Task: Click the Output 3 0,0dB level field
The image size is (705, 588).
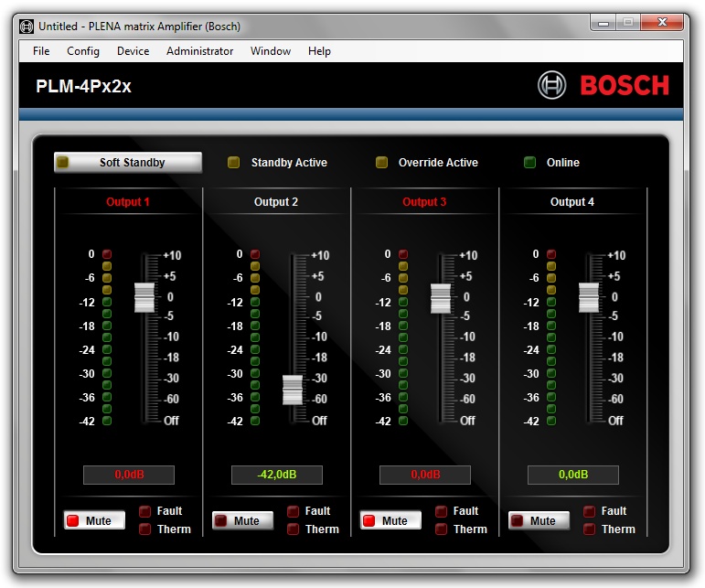Action: 425,475
